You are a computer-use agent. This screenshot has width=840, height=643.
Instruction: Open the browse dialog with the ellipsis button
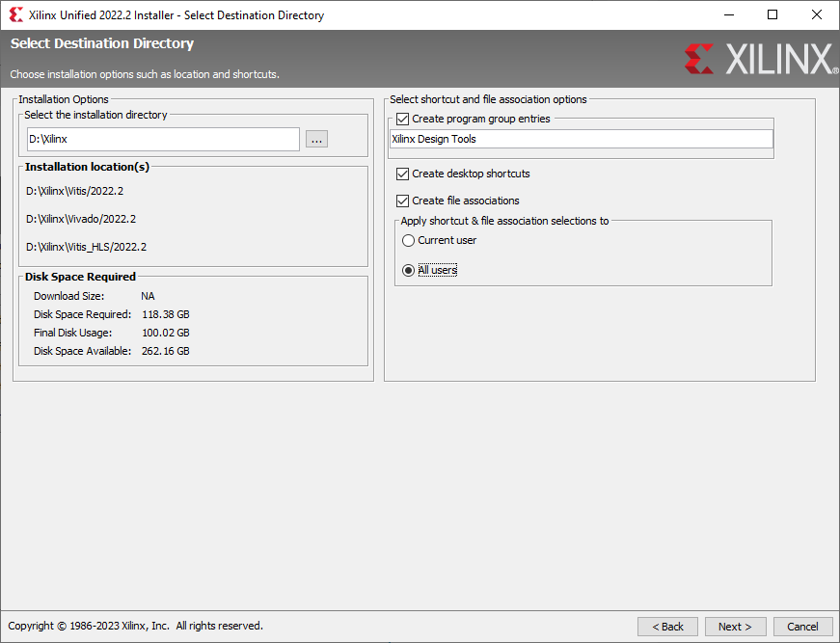[317, 140]
